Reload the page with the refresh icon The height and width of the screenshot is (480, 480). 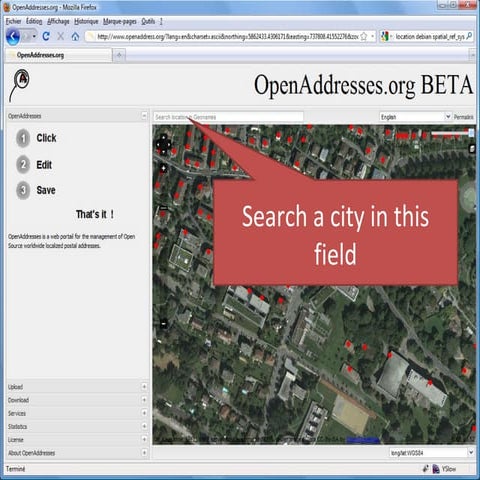pyautogui.click(x=46, y=36)
